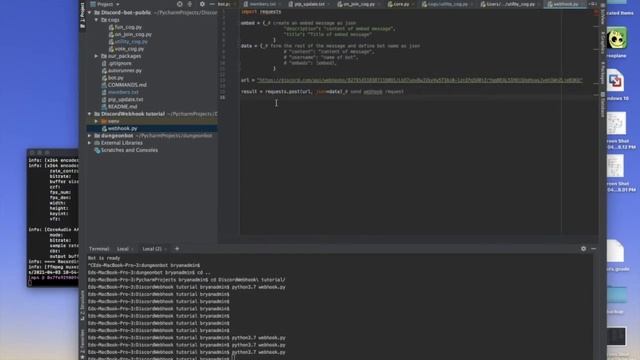Hide the Terminal panel with minus icon
The width and height of the screenshot is (640, 360).
[593, 249]
